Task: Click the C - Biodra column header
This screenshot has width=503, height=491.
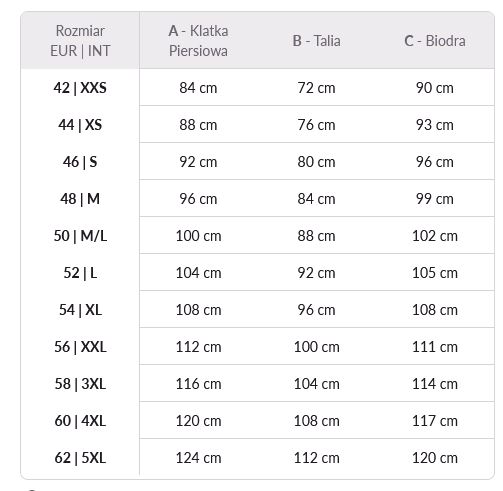Action: click(x=435, y=41)
